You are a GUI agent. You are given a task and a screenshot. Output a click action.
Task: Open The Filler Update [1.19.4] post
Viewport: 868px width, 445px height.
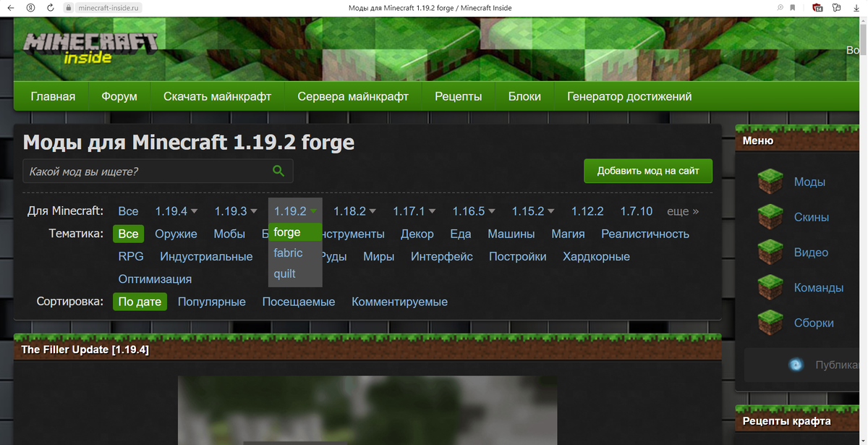click(x=85, y=350)
